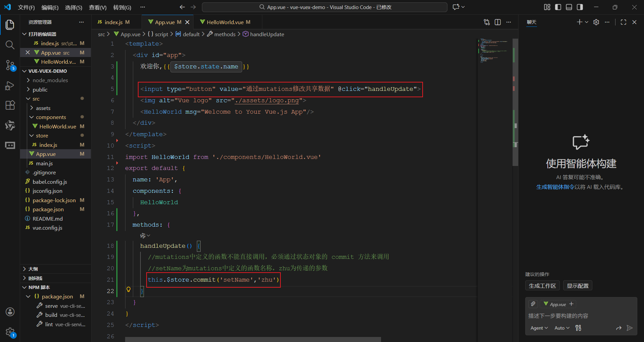
Task: Click the lightbulb code action icon
Action: [x=128, y=290]
